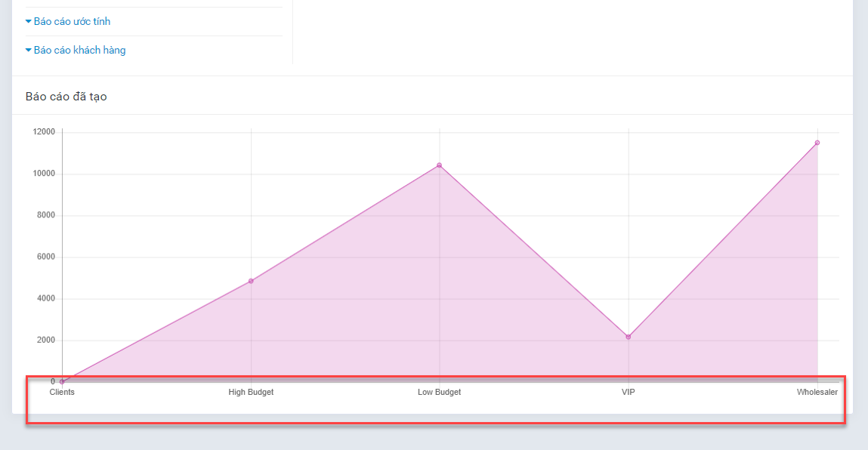Click the 6000 tick label on the y-axis
Viewport: 868px width, 450px height.
click(x=46, y=257)
